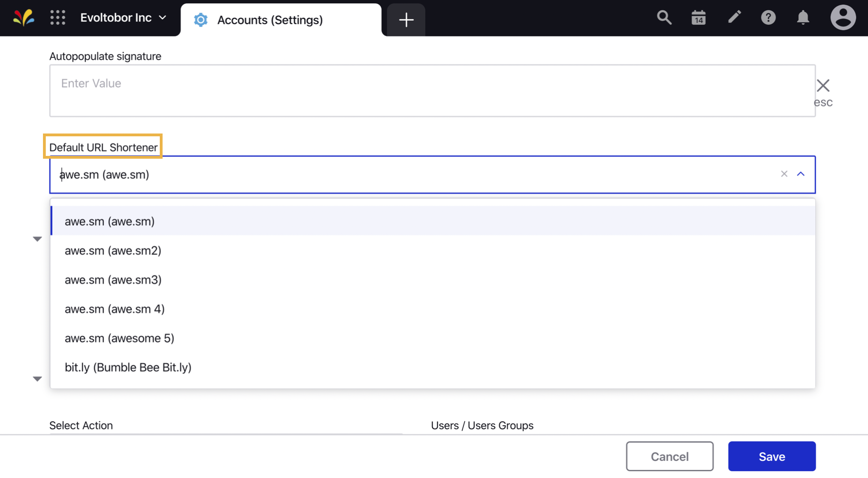Open the notifications bell
Image resolution: width=868 pixels, height=478 pixels.
tap(803, 18)
